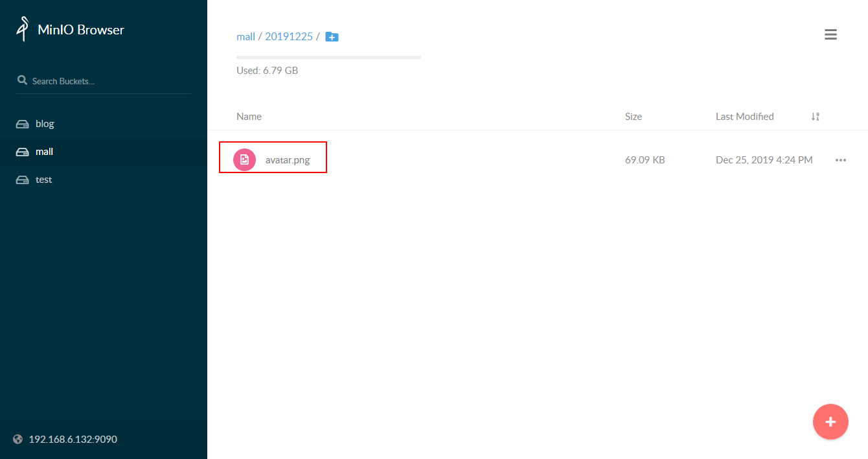Viewport: 868px width, 459px height.
Task: Click the MinIO flamingo logo icon
Action: tap(23, 29)
